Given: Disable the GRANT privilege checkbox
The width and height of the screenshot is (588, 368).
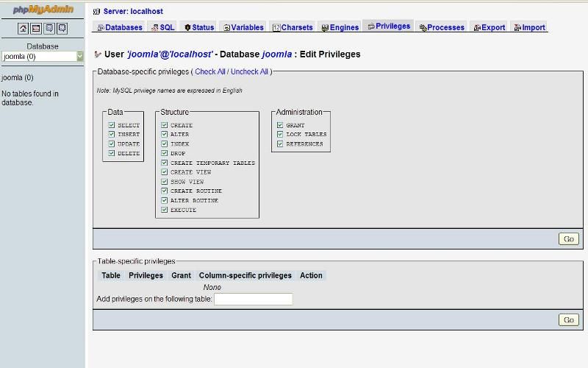Looking at the screenshot, I should coord(280,125).
